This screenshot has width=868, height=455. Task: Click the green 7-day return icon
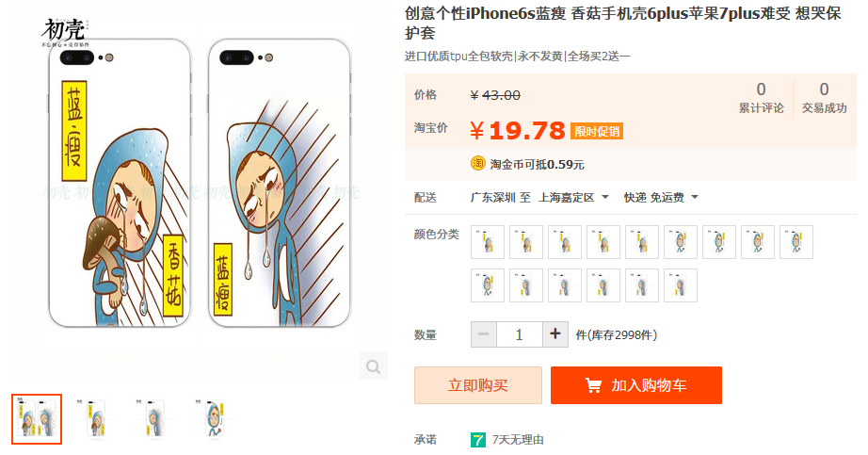[477, 440]
